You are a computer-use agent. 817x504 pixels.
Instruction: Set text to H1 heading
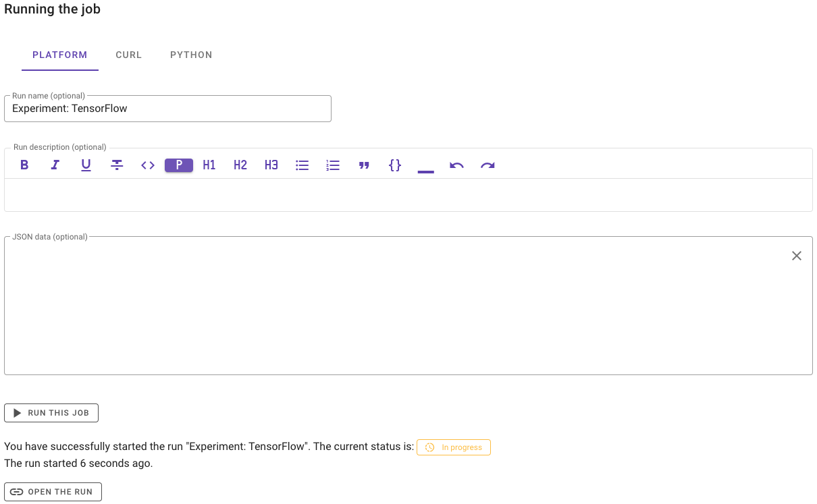209,165
